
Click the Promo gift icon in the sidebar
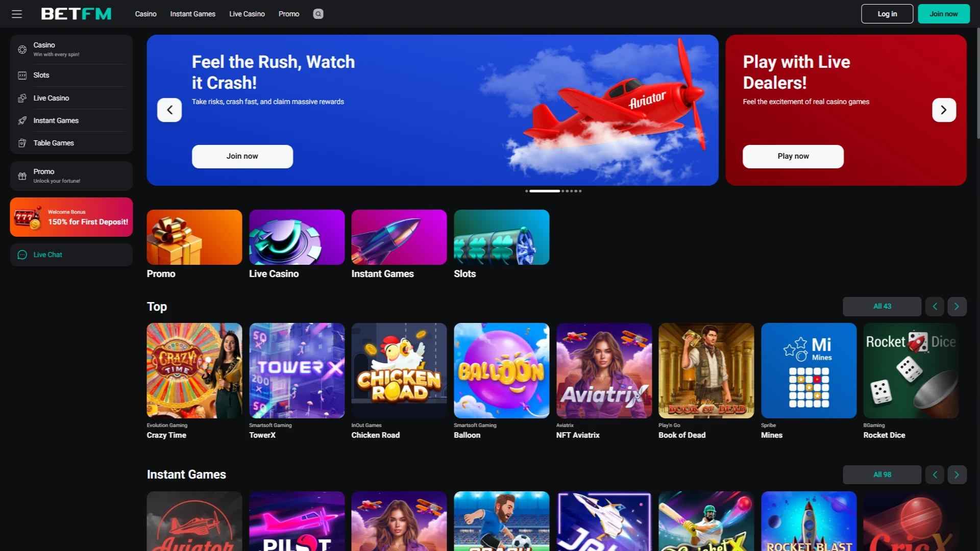(x=22, y=176)
